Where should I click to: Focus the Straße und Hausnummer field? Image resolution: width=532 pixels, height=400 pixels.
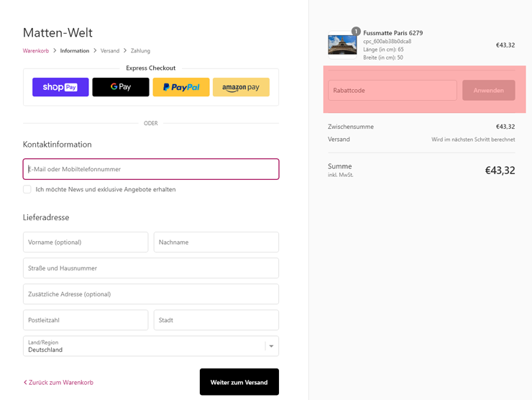tap(151, 268)
